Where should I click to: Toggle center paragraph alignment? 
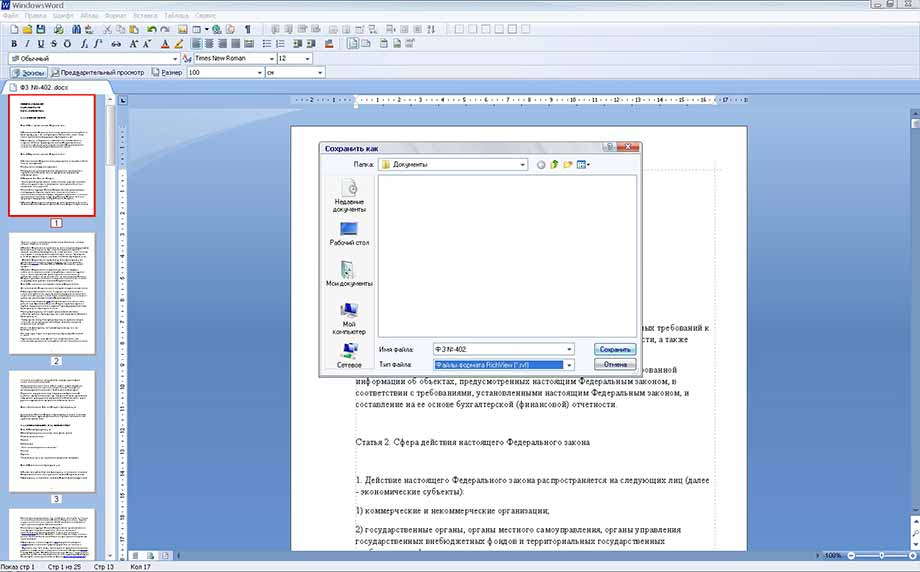click(x=209, y=44)
